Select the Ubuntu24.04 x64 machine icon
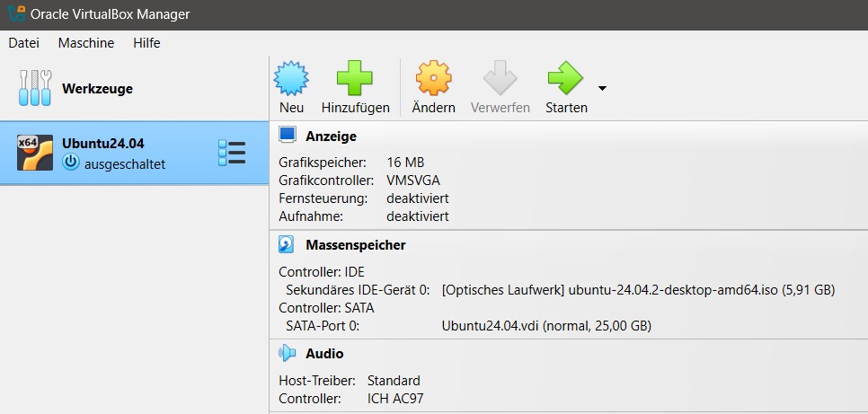Image resolution: width=868 pixels, height=414 pixels. pyautogui.click(x=35, y=152)
